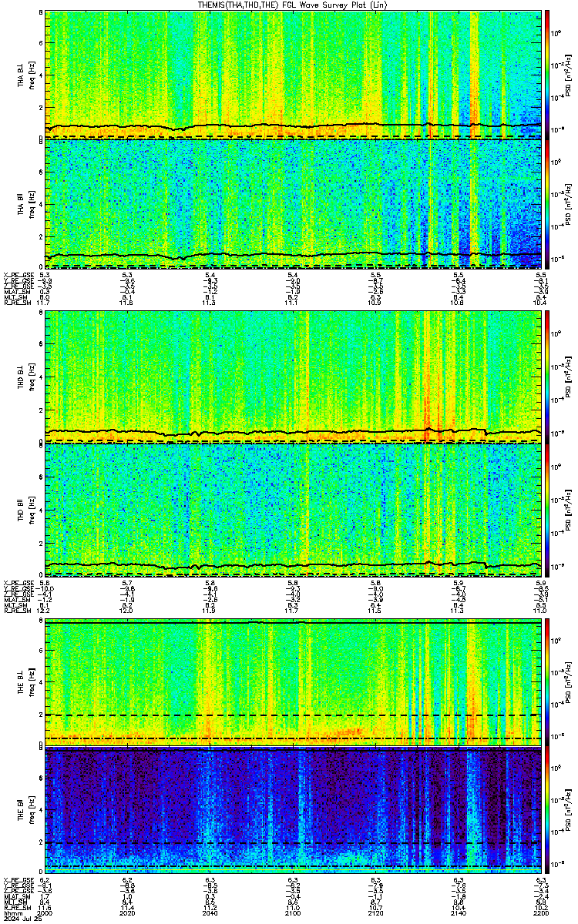Click R_RE_SM row label under THD panels
The width and height of the screenshot is (578, 924).
coord(16,610)
